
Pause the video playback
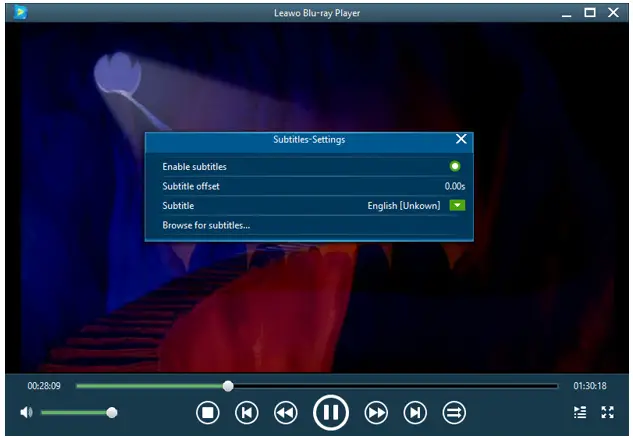pyautogui.click(x=331, y=413)
